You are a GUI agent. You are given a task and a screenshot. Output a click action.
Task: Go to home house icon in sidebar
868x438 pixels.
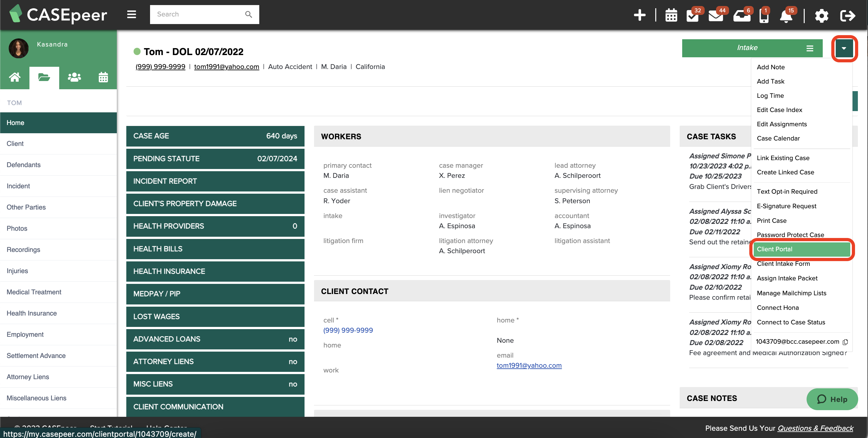[15, 77]
